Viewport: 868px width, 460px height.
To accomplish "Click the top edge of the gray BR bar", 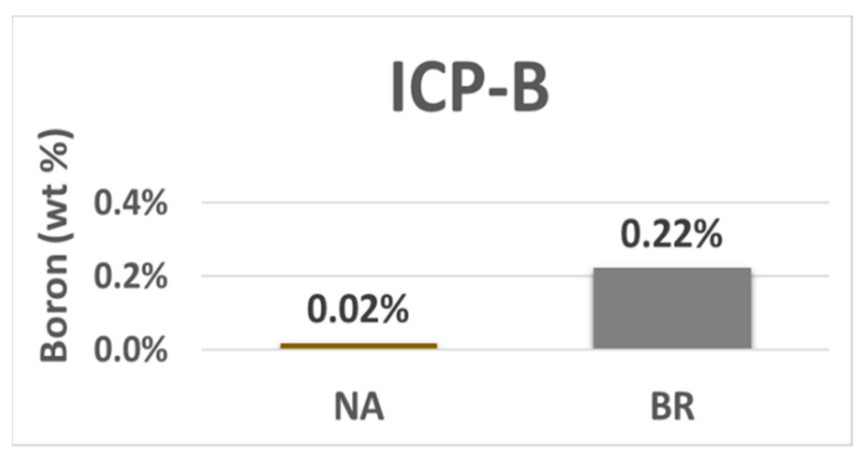I will [672, 269].
